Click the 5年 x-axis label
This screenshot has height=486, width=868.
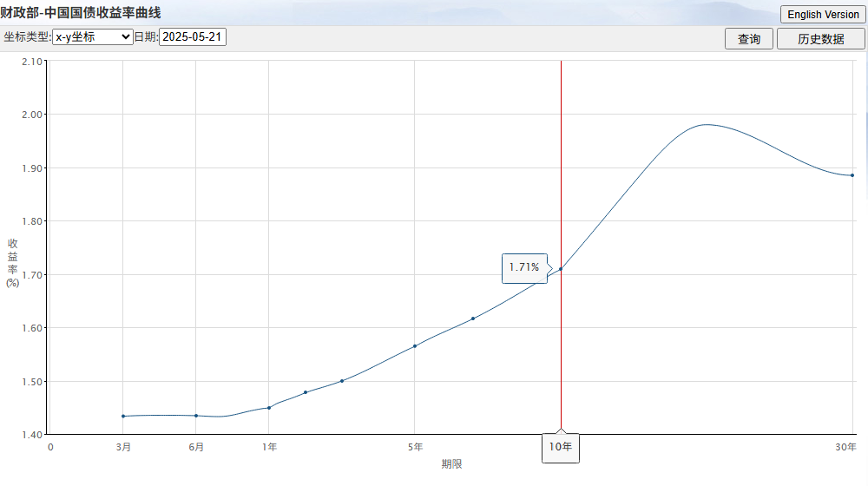[415, 447]
